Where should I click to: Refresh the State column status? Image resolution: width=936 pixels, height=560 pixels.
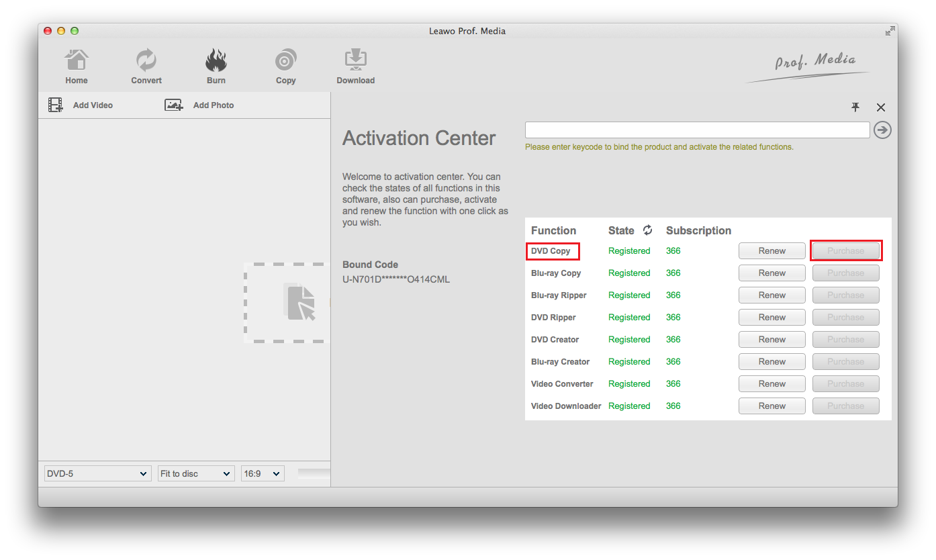pyautogui.click(x=647, y=230)
